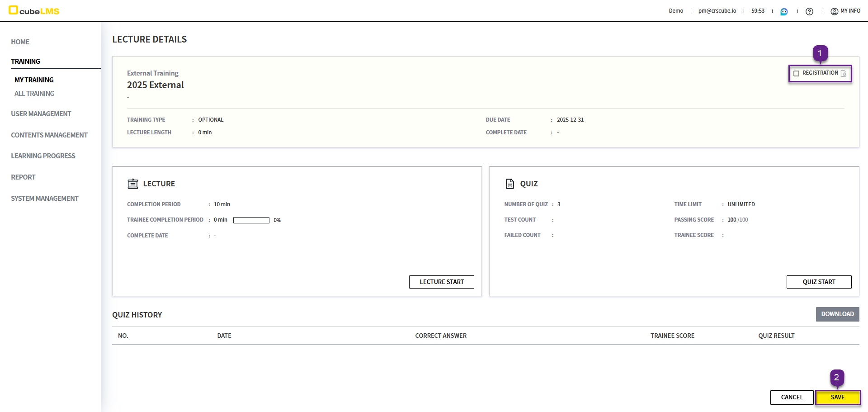Expand SYSTEM MANAGEMENT in sidebar
Viewport: 868px width, 412px height.
45,199
